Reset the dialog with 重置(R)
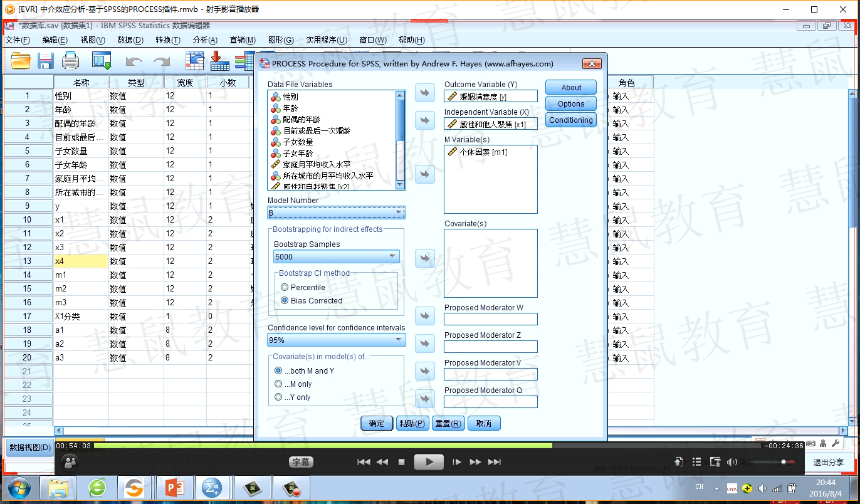860x504 pixels. (x=448, y=423)
